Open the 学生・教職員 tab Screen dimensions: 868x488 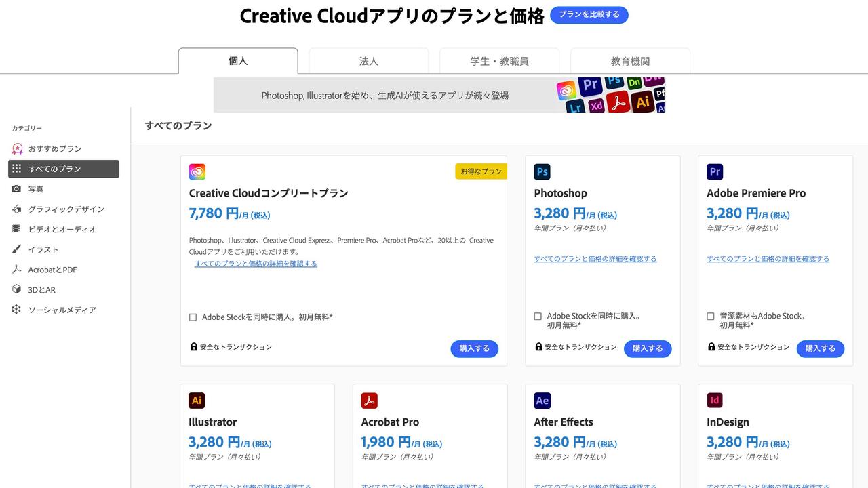tap(499, 60)
